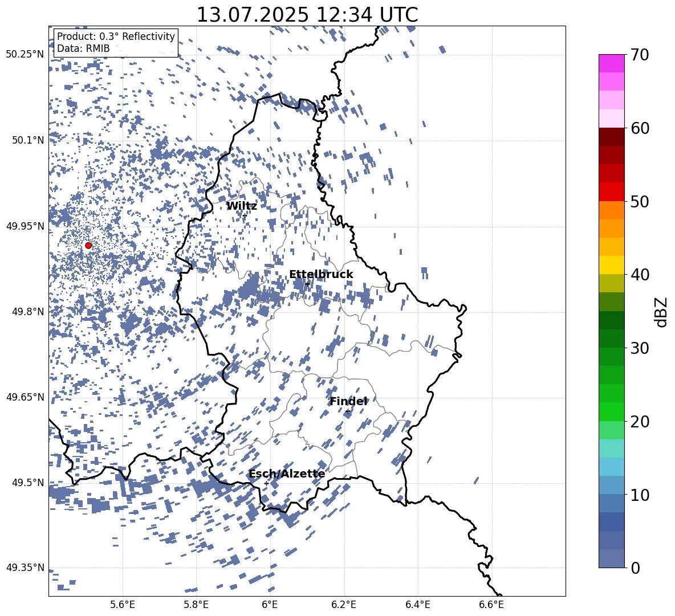675x616 pixels.
Task: Click the turquoise colorbar segment between 10 and 20
Action: [611, 448]
